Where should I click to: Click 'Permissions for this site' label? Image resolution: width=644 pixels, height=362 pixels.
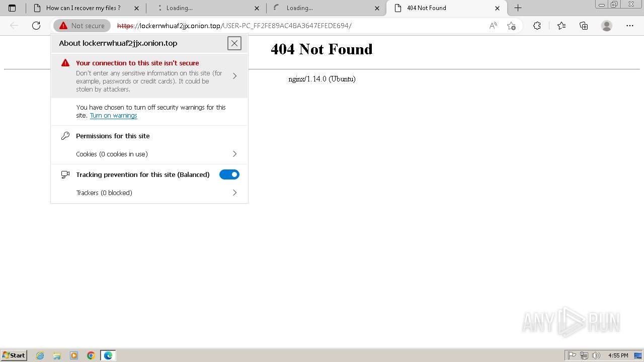113,136
